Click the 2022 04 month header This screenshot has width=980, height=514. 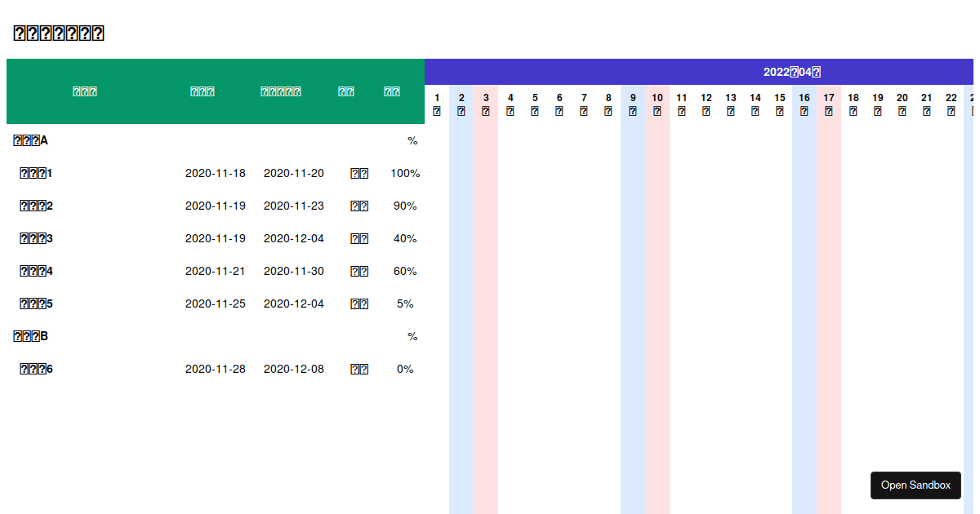click(x=791, y=72)
